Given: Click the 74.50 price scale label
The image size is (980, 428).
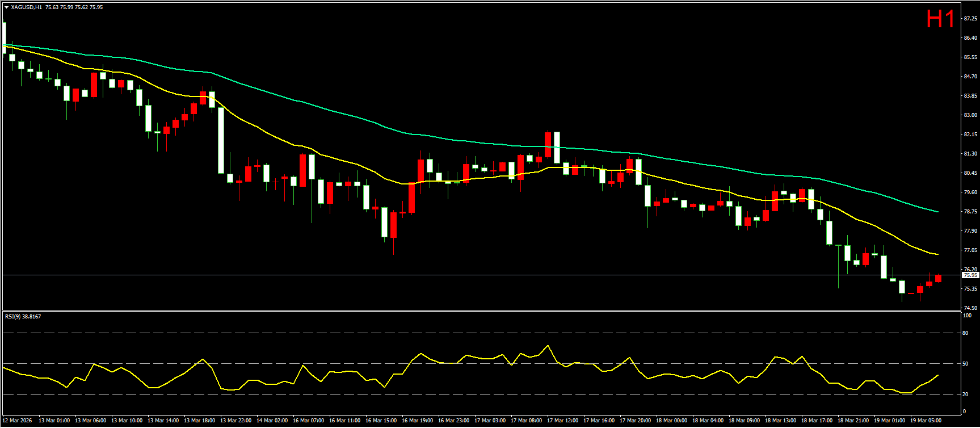Looking at the screenshot, I should 970,308.
